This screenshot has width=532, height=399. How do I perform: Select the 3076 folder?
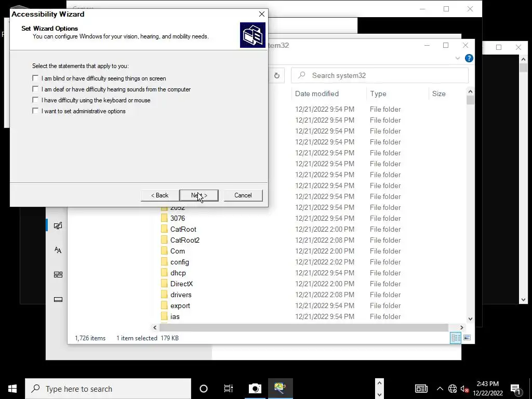pyautogui.click(x=178, y=218)
